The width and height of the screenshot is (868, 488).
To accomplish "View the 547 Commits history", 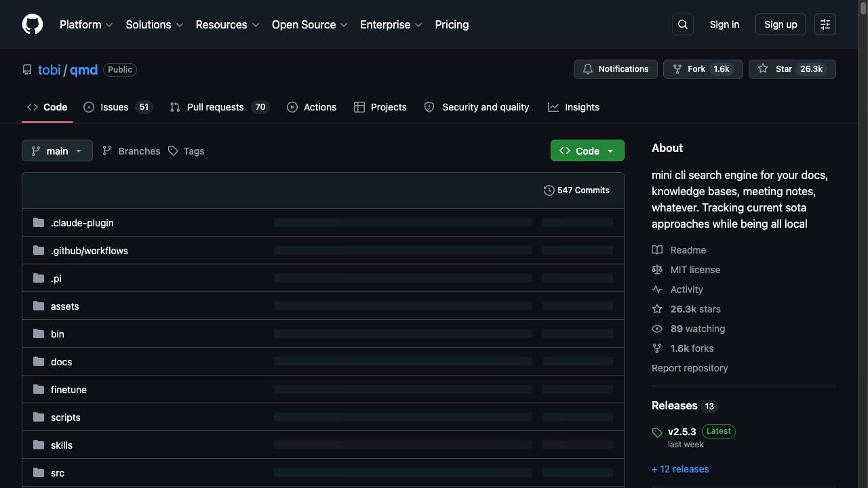I will 576,190.
